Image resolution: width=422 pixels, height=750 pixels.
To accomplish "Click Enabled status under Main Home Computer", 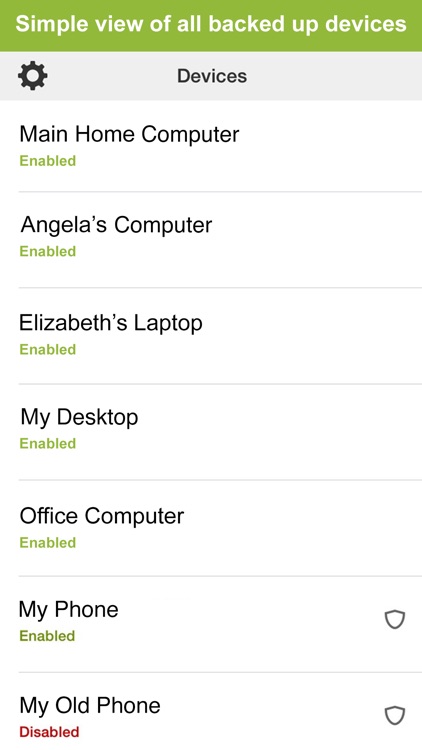I will (x=47, y=161).
